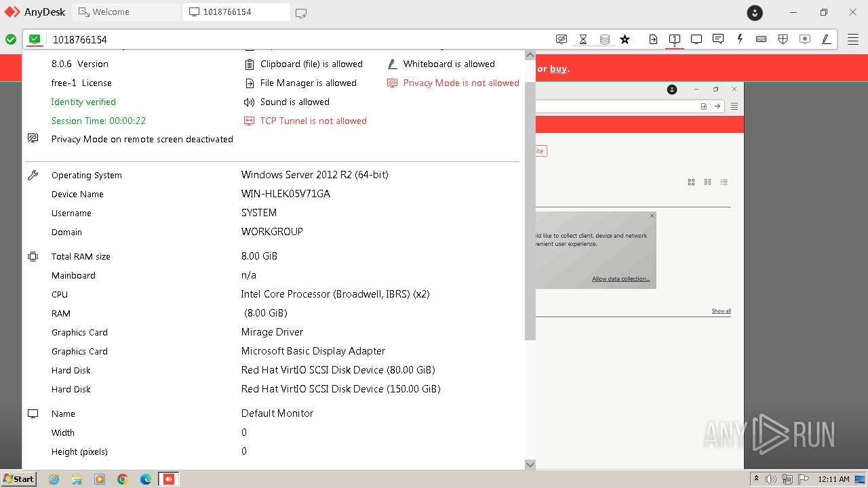Open the Windows Start button

(18, 479)
